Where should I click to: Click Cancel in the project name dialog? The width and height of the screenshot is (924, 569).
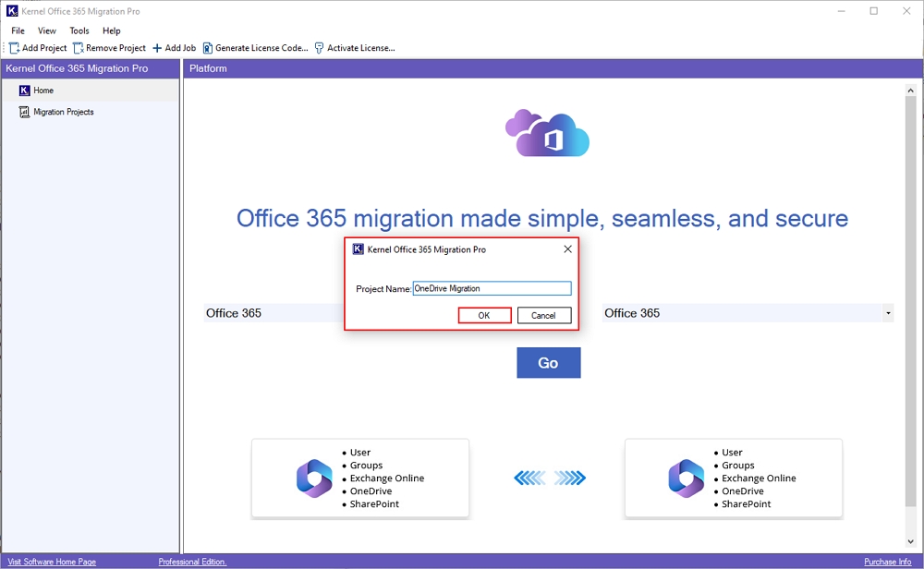[x=544, y=315]
